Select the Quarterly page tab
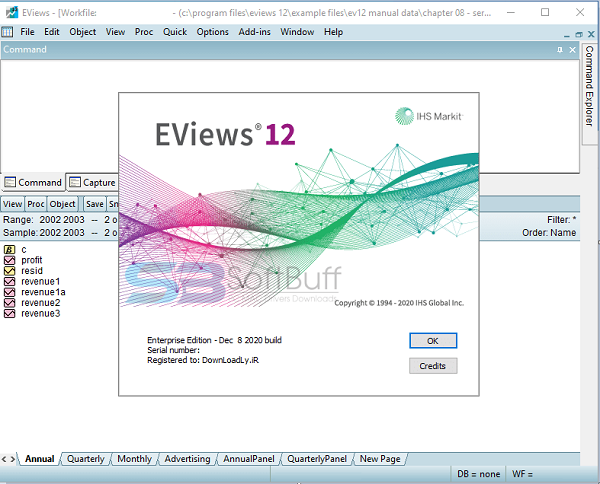Viewport: 600px width, 484px height. tap(86, 459)
